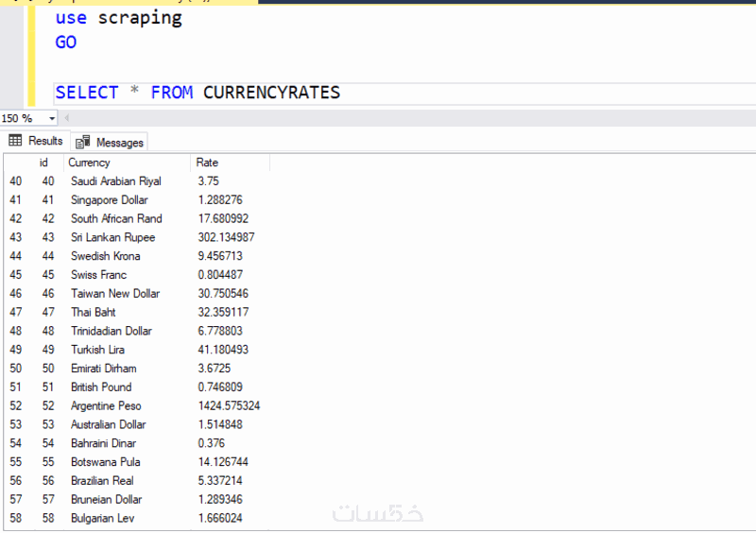Viewport: 756px width, 533px height.
Task: Select the rate value 1.288276
Action: (x=220, y=200)
